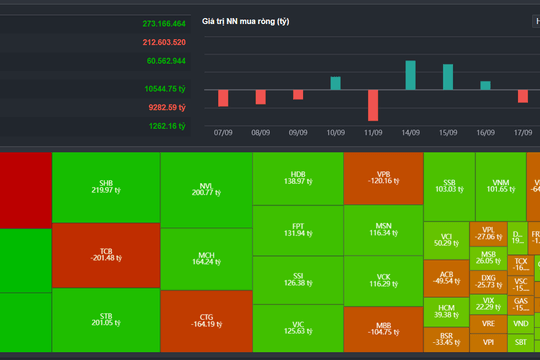540x360 pixels.
Task: Open the FPT 131.94 tỷ tile
Action: 298,230
